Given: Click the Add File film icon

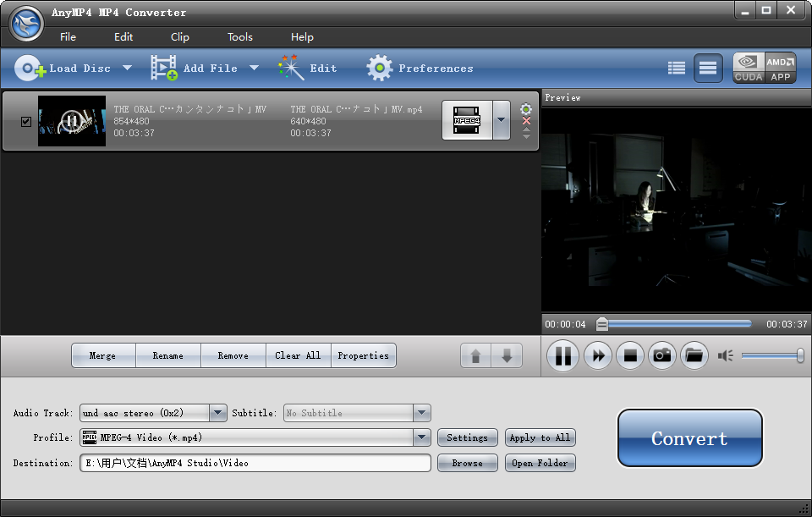Looking at the screenshot, I should tap(164, 68).
